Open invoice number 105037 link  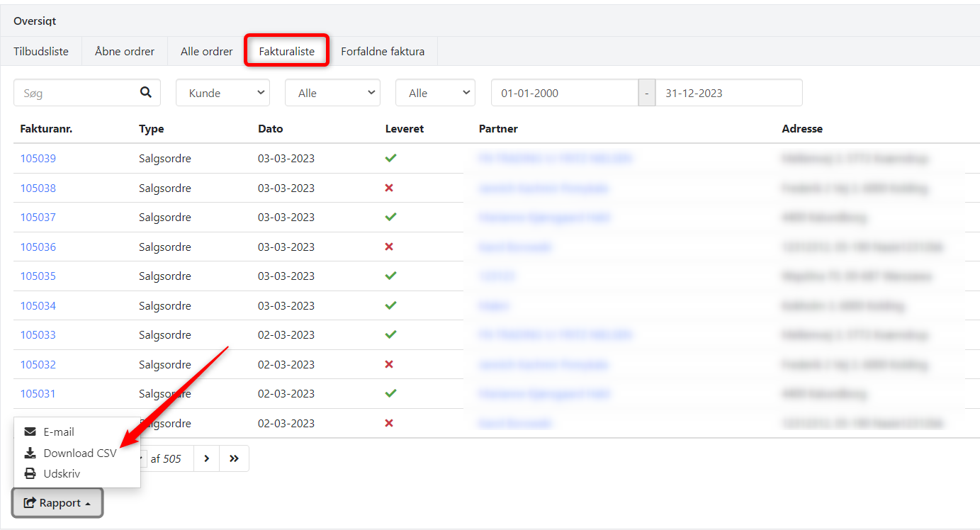(38, 217)
